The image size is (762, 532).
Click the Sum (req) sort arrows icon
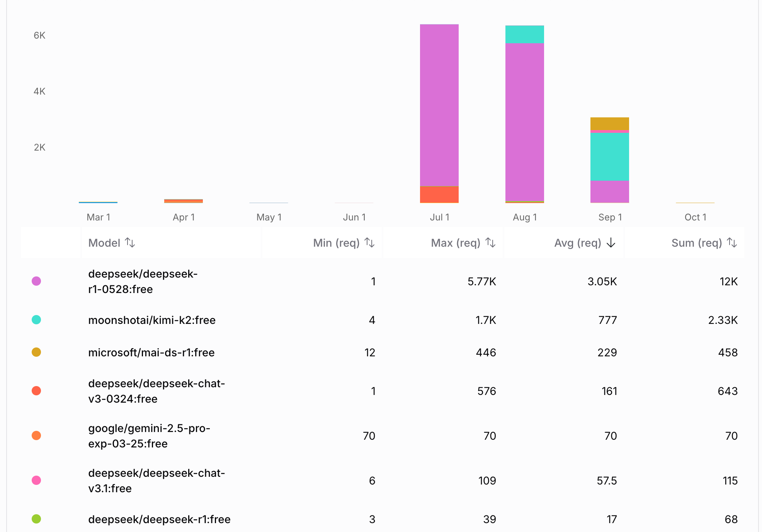(x=732, y=243)
